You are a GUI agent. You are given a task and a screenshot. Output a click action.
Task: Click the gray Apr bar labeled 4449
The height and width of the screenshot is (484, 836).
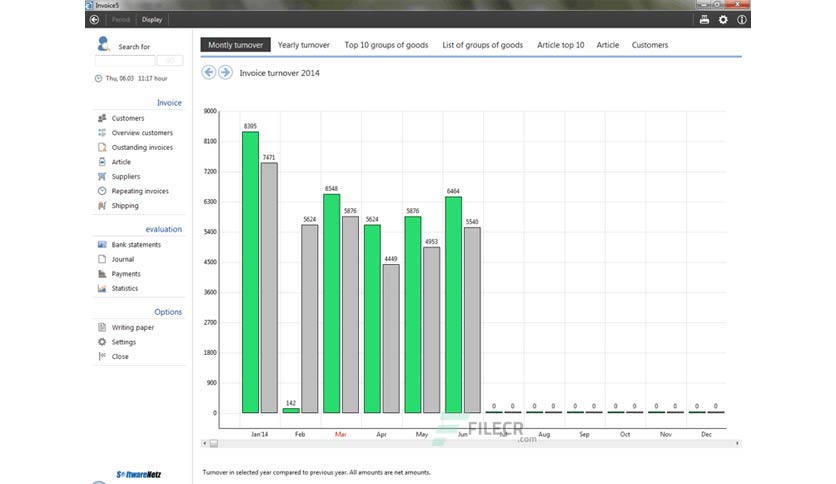point(391,338)
